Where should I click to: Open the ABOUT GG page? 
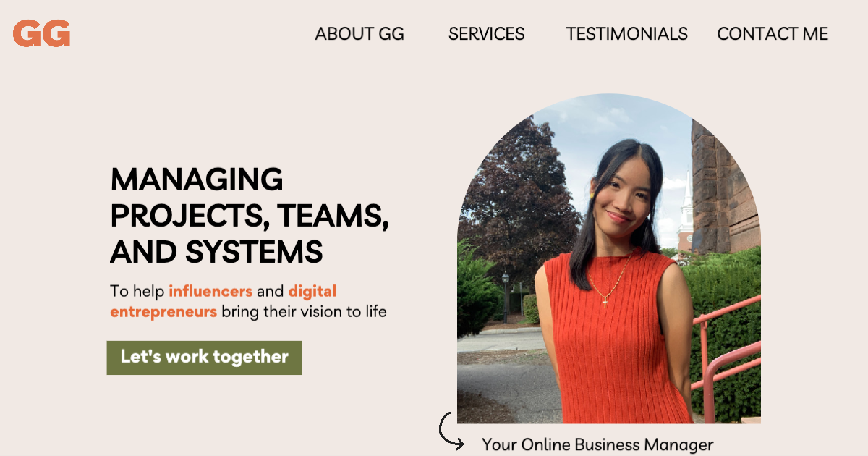(x=359, y=34)
